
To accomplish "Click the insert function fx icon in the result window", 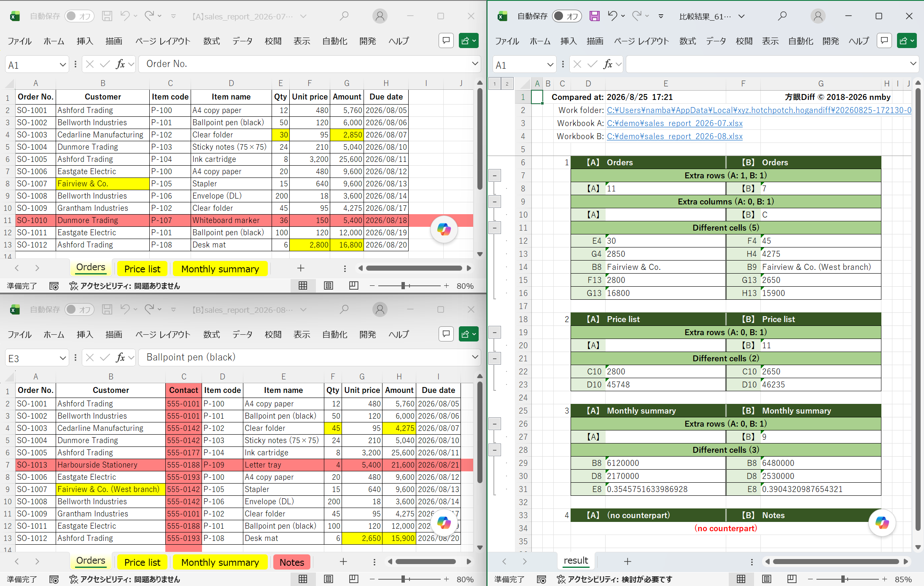I will click(608, 64).
